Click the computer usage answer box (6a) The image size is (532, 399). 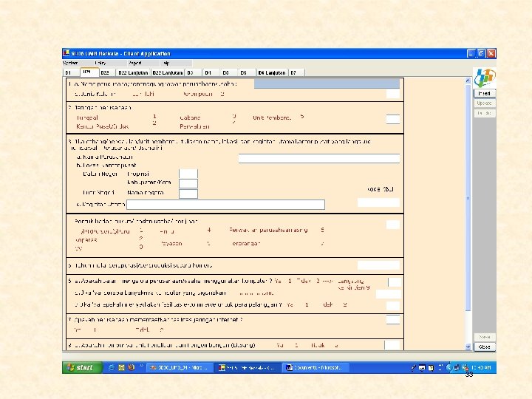tap(395, 282)
